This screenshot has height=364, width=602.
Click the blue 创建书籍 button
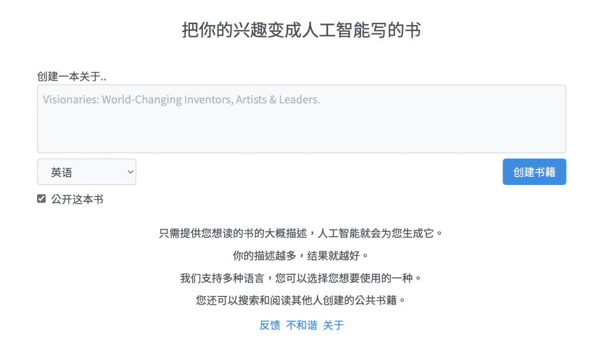tap(534, 172)
